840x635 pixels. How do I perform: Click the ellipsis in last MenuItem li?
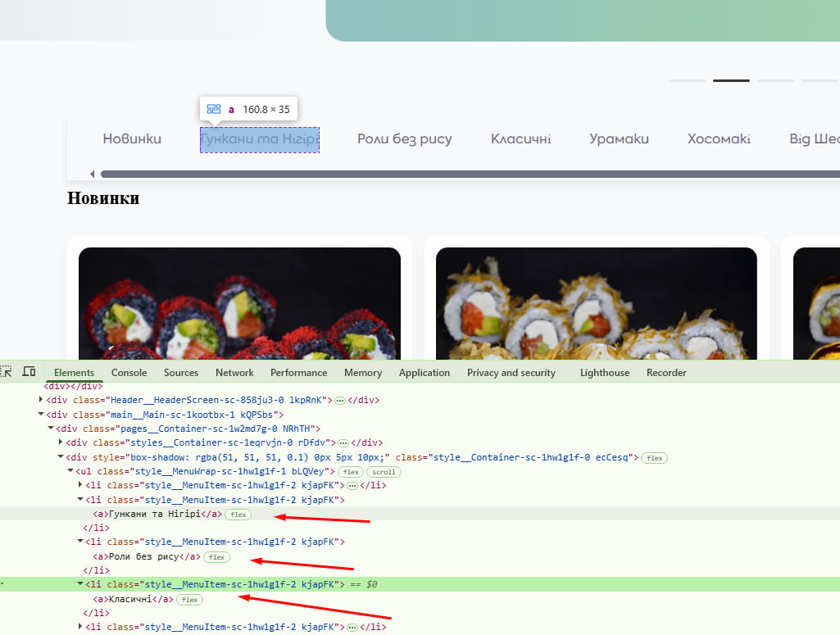point(352,627)
